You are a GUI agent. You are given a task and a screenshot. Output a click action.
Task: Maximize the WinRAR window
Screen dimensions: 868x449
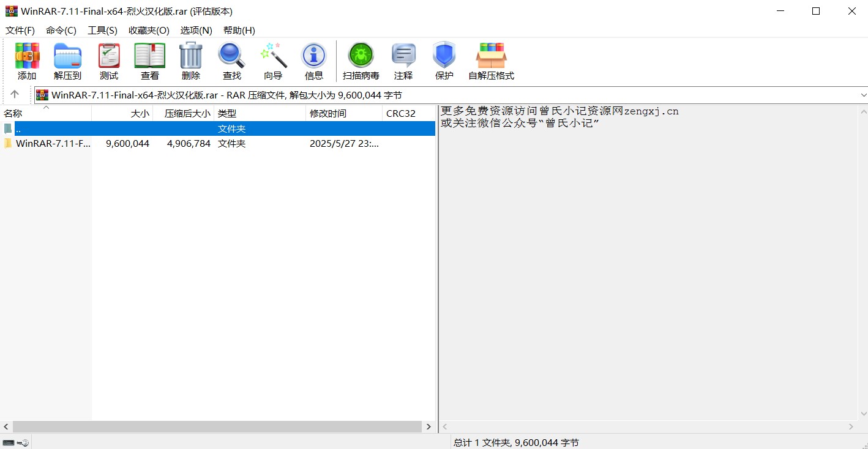815,11
